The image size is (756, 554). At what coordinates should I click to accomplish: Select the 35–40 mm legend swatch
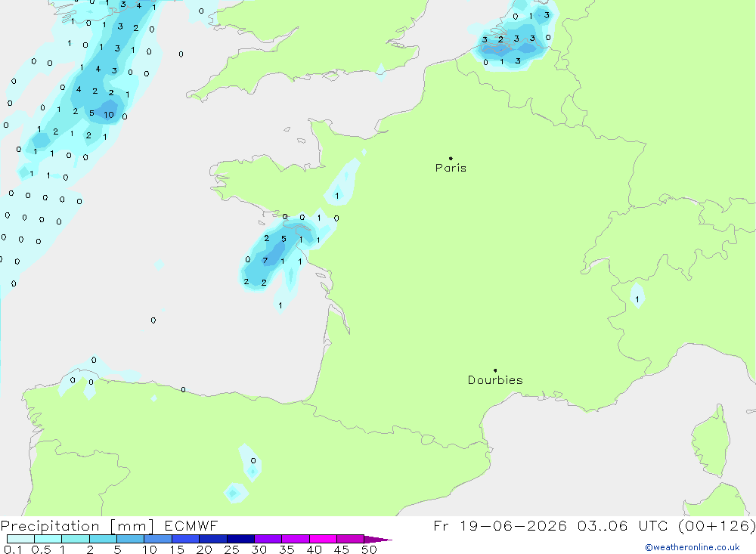295,539
